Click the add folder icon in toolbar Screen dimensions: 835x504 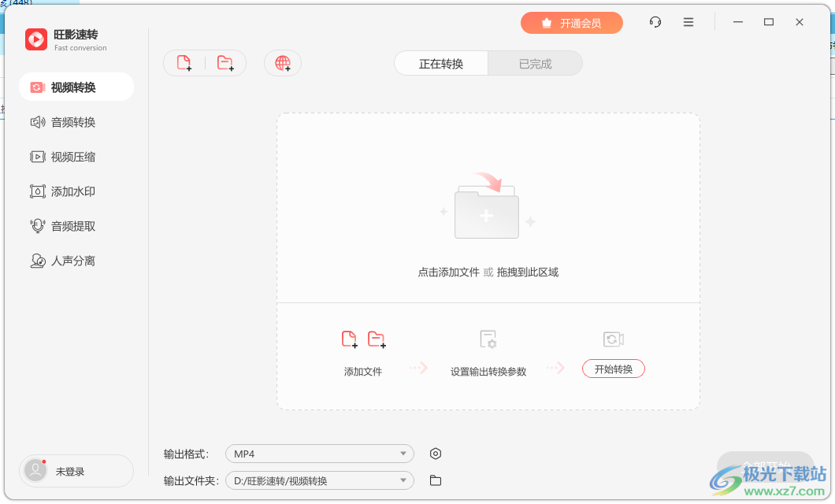224,63
